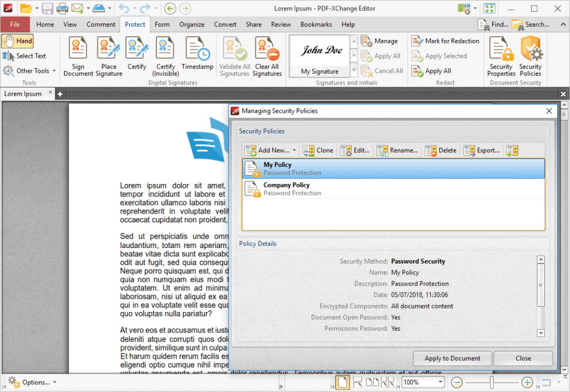Open Security Properties
The height and width of the screenshot is (392, 570).
click(500, 56)
